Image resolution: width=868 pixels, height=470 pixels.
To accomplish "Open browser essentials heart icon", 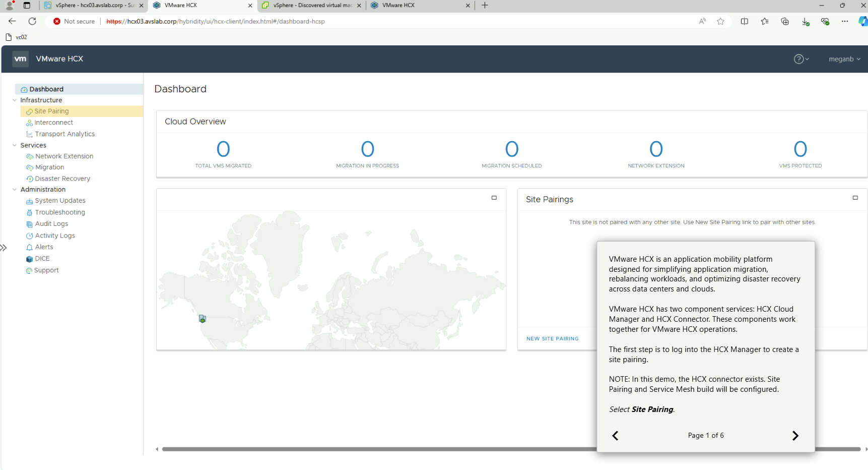I will click(x=825, y=21).
